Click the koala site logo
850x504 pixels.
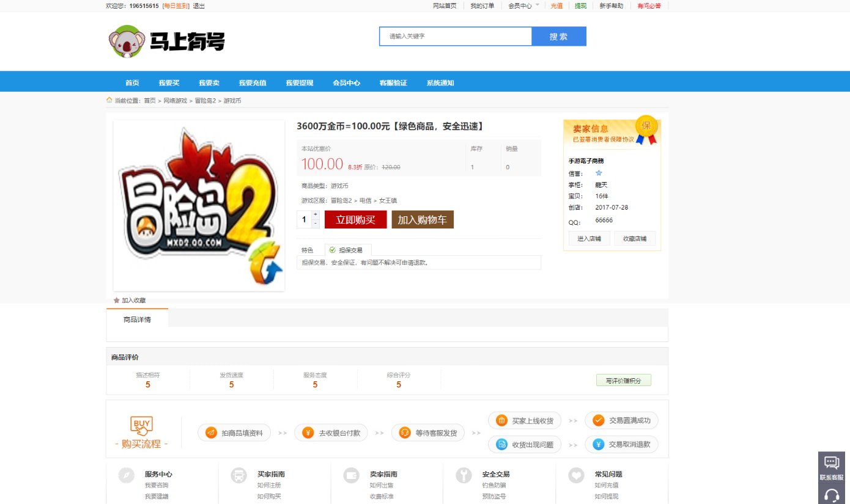166,41
